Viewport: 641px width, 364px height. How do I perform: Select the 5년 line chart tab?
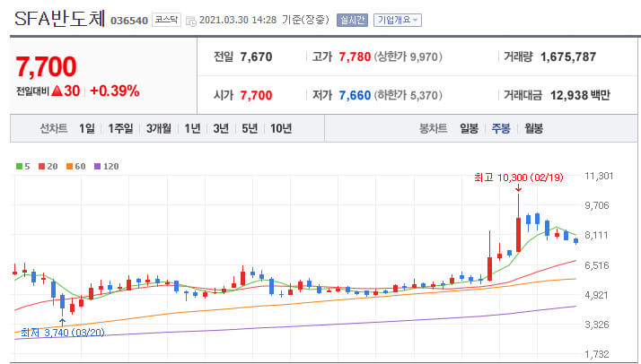[x=250, y=129]
